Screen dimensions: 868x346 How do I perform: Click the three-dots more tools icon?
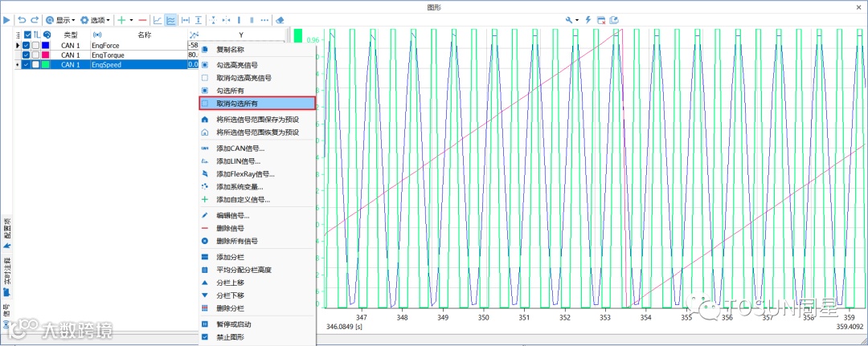coord(264,20)
